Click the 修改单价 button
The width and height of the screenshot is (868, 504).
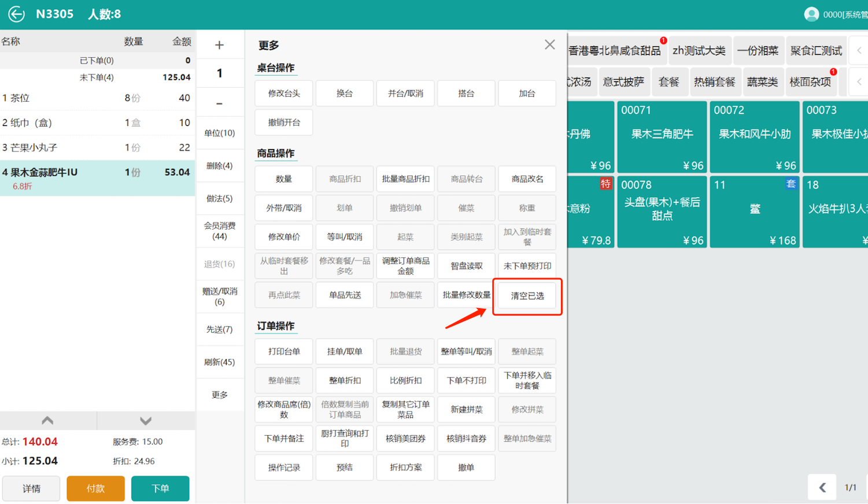(284, 236)
